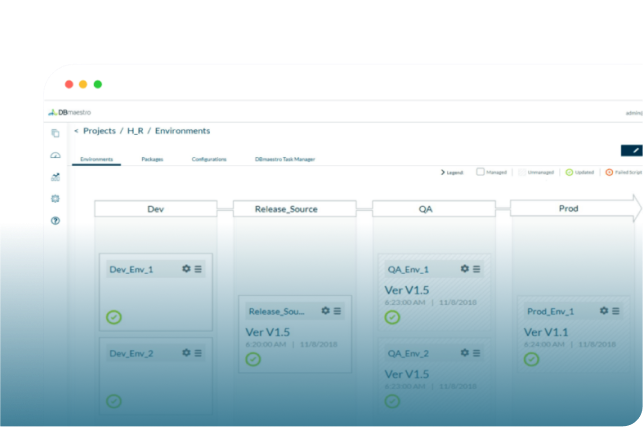The width and height of the screenshot is (643, 427).
Task: Switch to the Configurations tab
Action: [209, 159]
